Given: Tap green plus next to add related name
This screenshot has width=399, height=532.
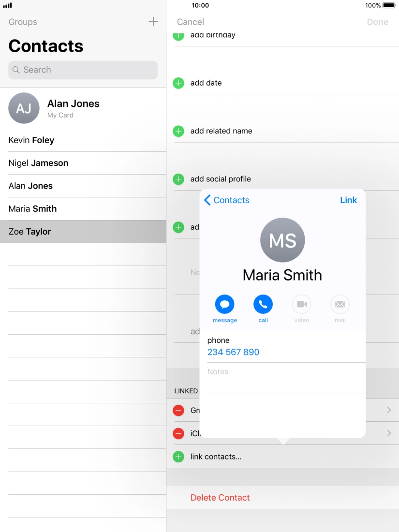Looking at the screenshot, I should [x=178, y=131].
